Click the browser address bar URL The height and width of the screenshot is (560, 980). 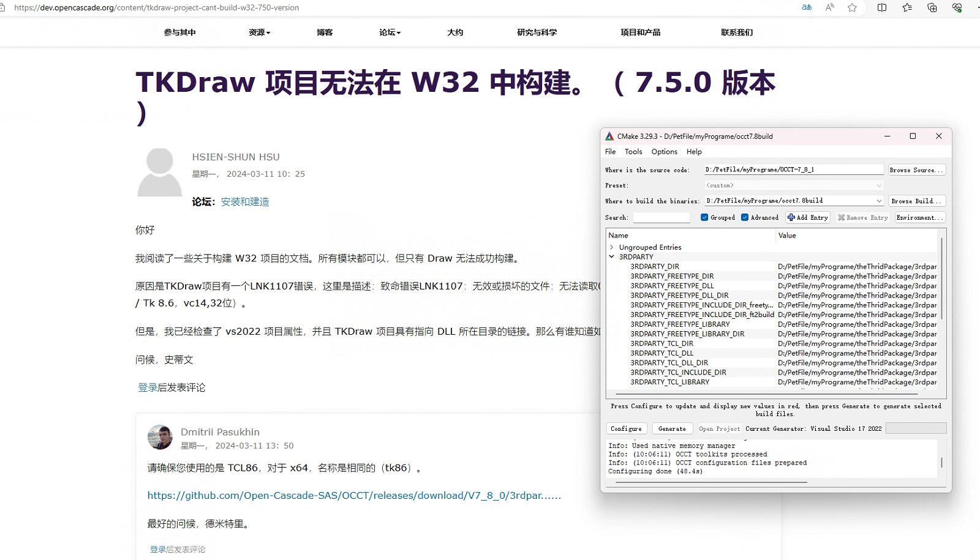pyautogui.click(x=157, y=7)
